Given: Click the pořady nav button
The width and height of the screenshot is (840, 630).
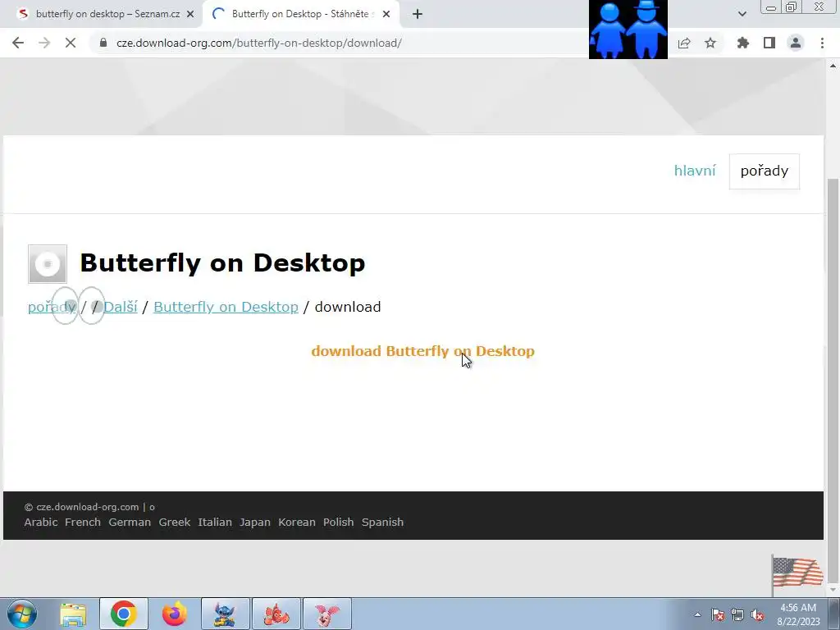Looking at the screenshot, I should pos(765,171).
